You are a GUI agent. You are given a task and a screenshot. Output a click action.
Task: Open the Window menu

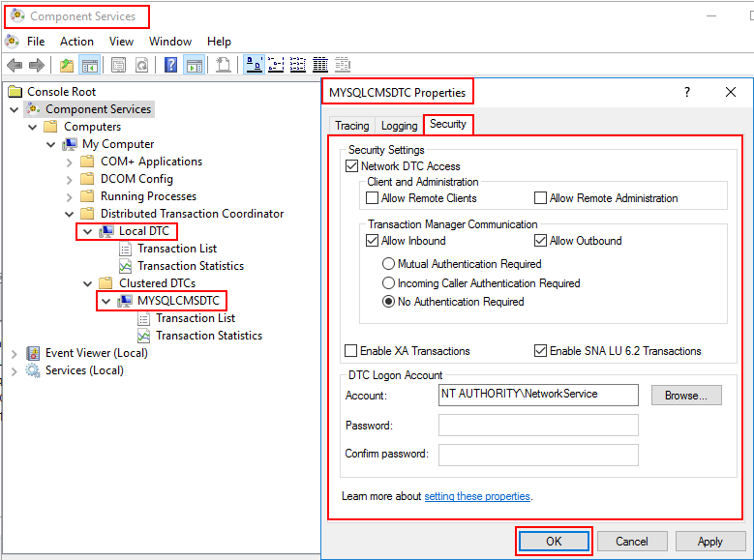click(170, 42)
